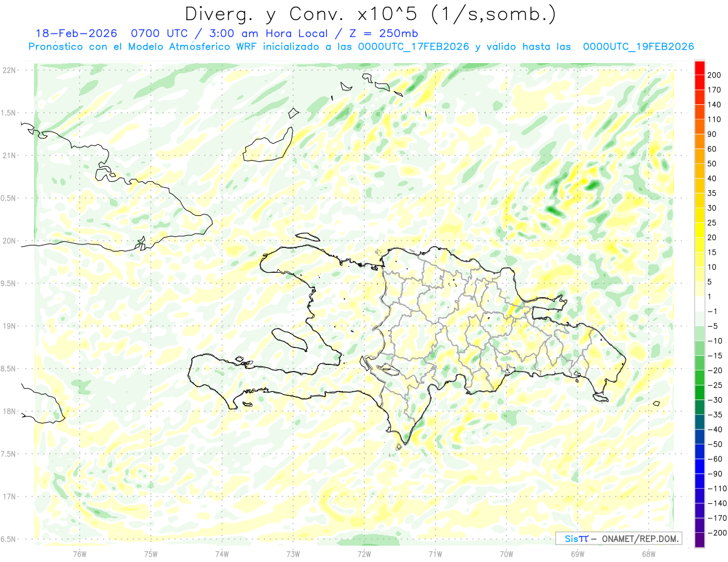Screen dimensions: 728x562
Task: Click the colorbar segment between 20 and 25
Action: point(699,230)
